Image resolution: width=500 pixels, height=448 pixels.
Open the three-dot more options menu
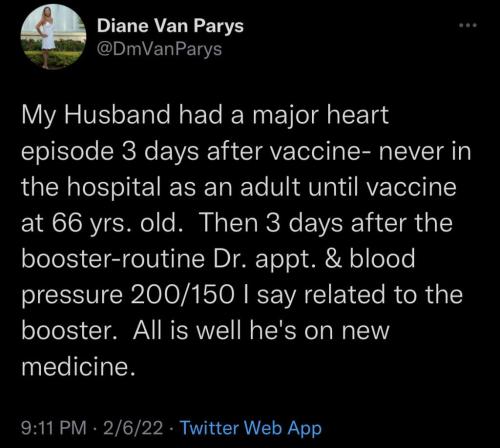468,25
